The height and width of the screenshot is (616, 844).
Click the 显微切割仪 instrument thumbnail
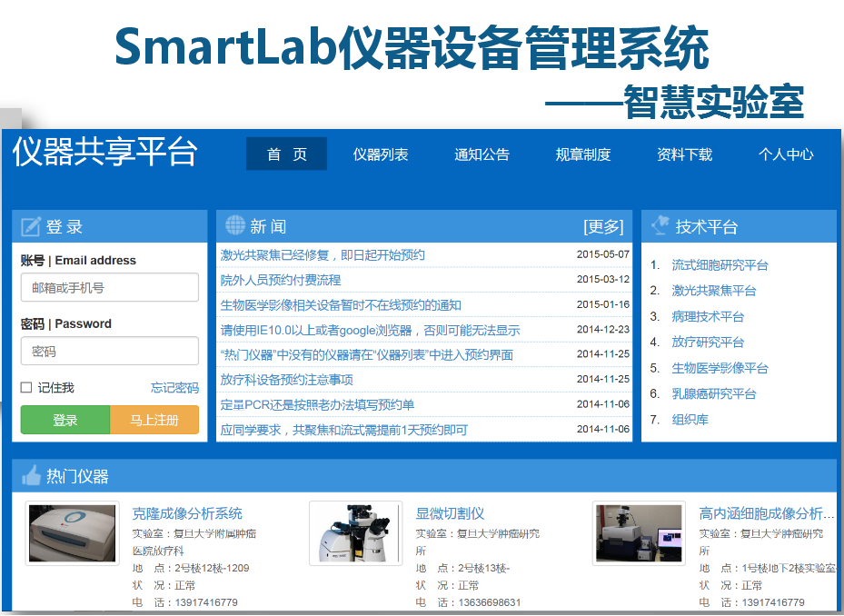coord(356,533)
